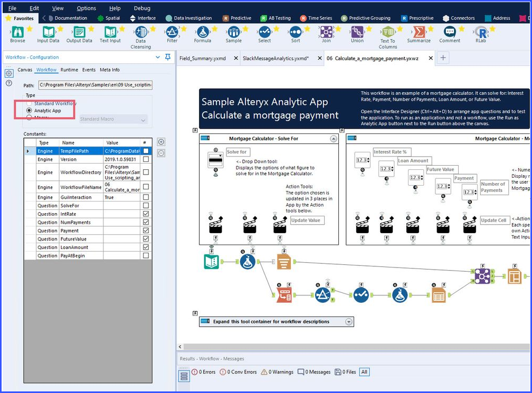Select the Standard Workflow radio button
532x393 pixels.
29,103
